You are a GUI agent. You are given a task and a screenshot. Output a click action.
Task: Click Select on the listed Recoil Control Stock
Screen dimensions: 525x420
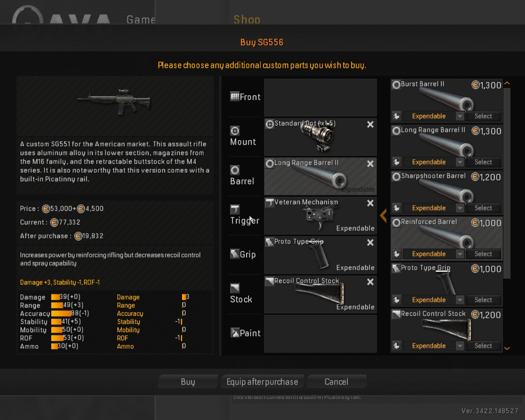point(483,346)
